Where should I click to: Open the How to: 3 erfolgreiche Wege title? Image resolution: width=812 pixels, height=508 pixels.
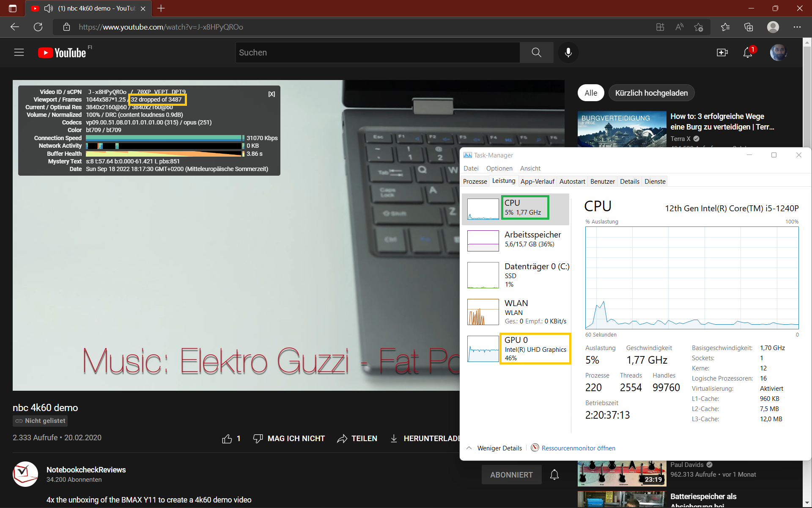point(722,121)
